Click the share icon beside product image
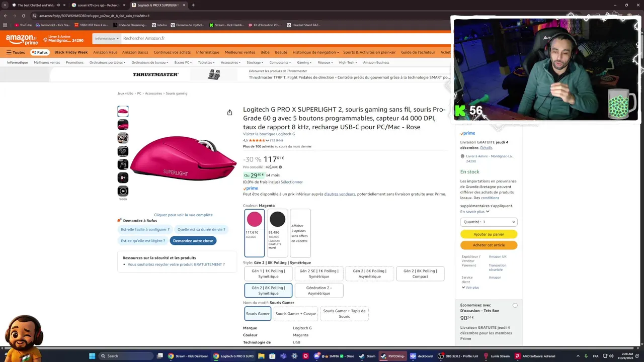Screen dimensions: 644x362 coord(229,113)
